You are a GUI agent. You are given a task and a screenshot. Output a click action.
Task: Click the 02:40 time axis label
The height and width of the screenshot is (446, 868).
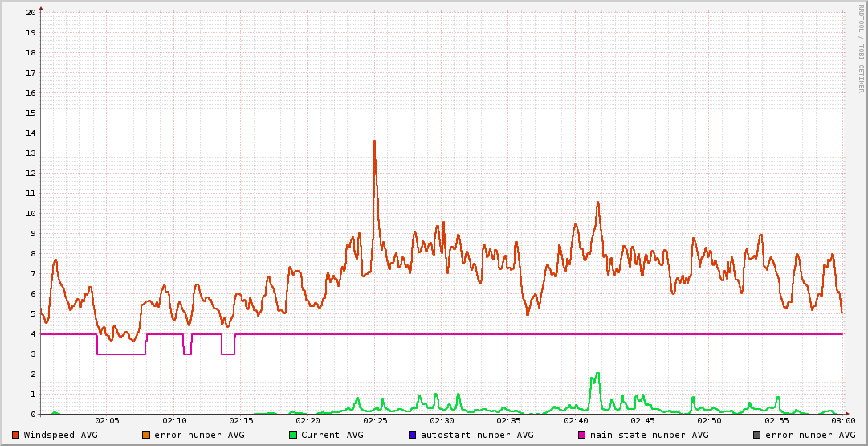point(576,421)
